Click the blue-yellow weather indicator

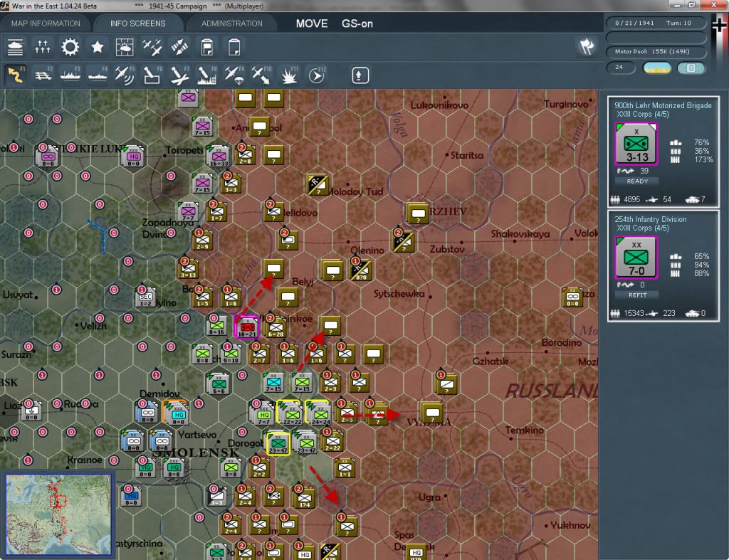656,68
